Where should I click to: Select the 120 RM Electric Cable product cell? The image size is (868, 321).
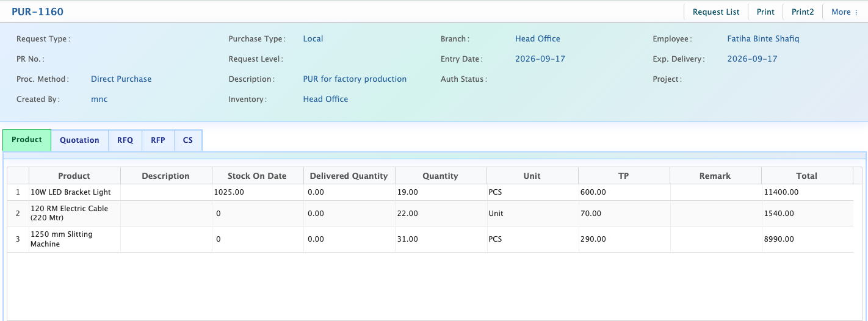74,214
